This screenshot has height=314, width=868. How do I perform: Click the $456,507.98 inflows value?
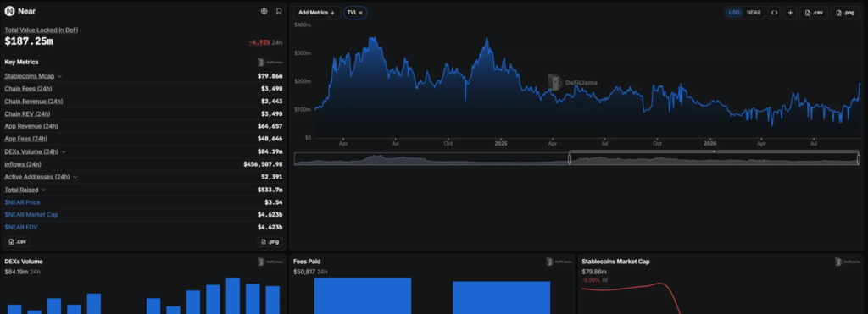point(263,164)
